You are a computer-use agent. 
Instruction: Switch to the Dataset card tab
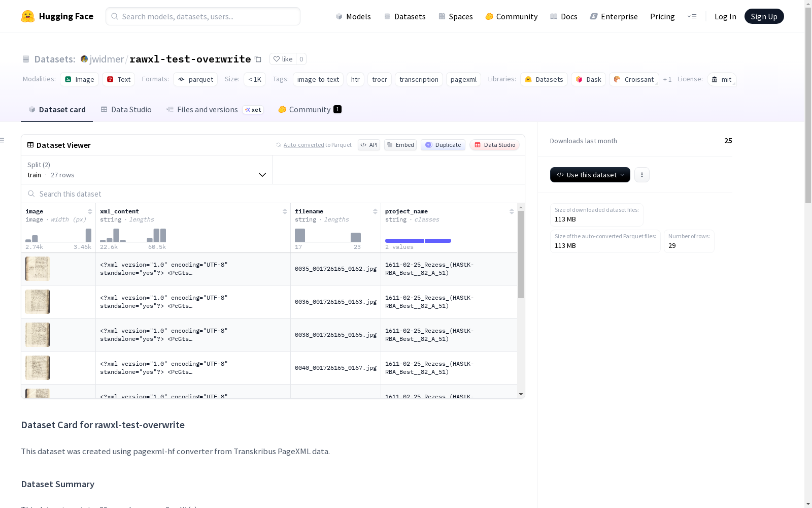pyautogui.click(x=57, y=109)
